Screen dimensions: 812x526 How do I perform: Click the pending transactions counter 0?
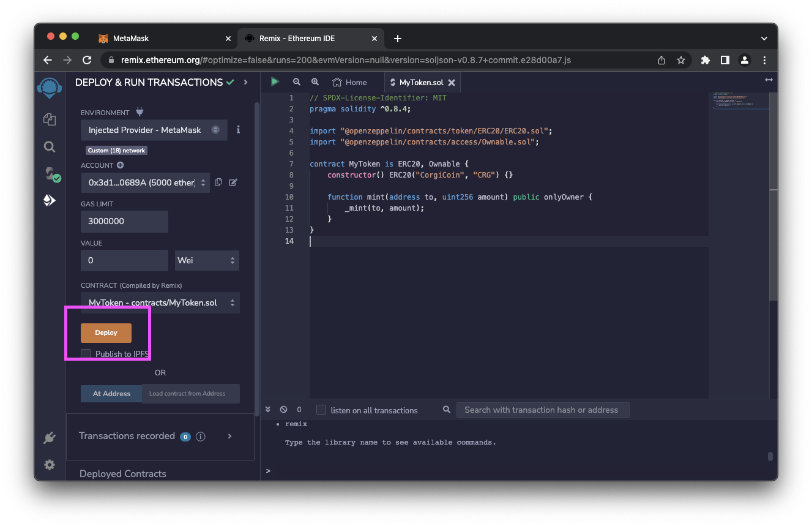299,410
